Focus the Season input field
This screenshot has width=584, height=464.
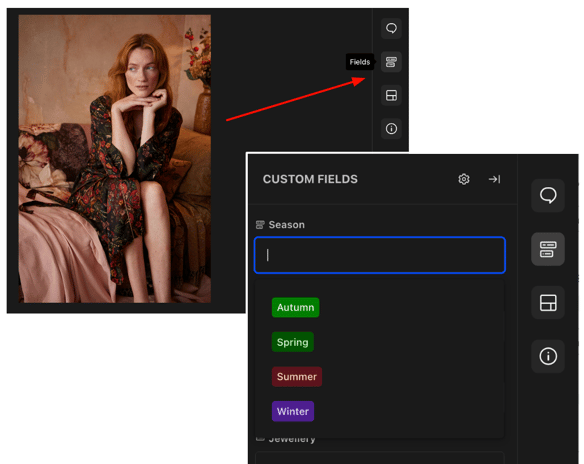(380, 255)
